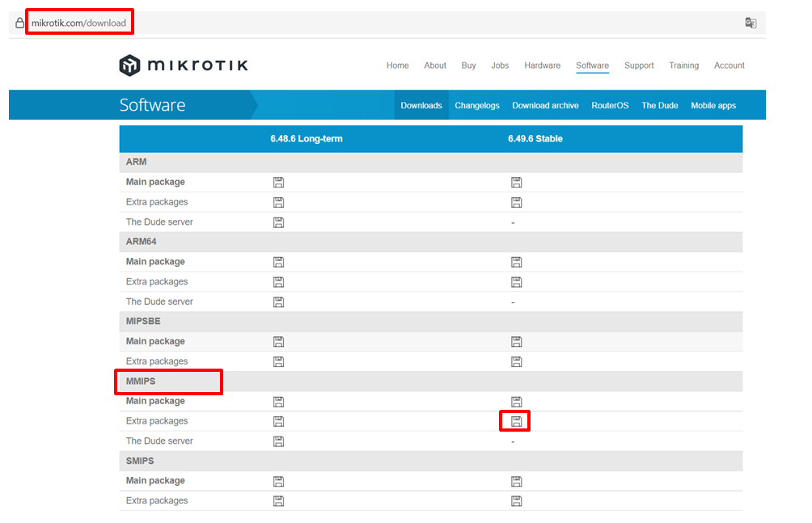Select the RouterOS tab

pos(610,106)
